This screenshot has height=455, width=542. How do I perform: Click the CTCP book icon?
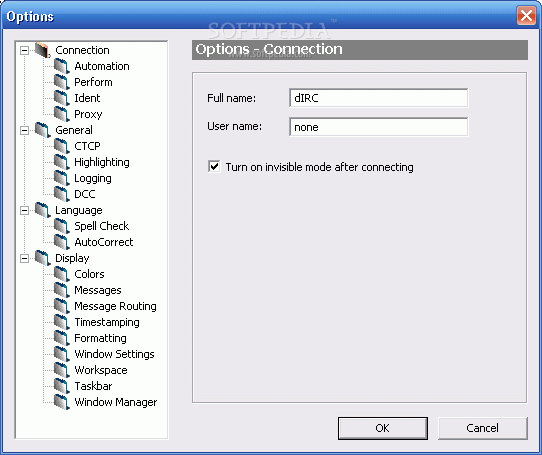[x=62, y=146]
